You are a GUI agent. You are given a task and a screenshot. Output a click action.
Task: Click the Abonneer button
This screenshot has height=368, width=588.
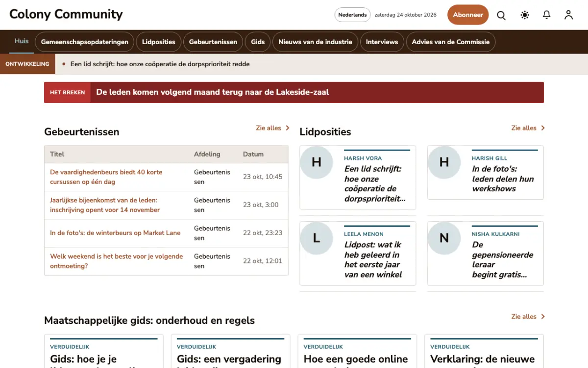click(468, 15)
